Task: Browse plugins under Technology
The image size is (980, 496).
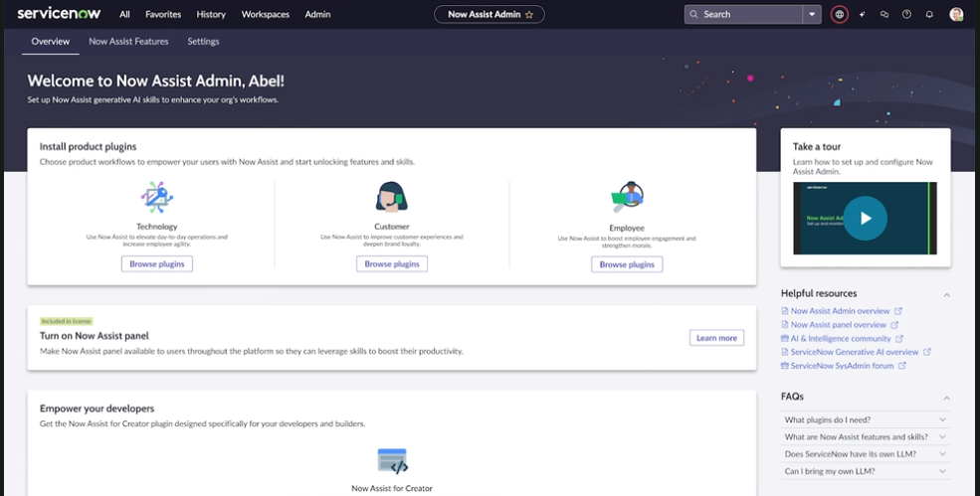Action: coord(157,264)
